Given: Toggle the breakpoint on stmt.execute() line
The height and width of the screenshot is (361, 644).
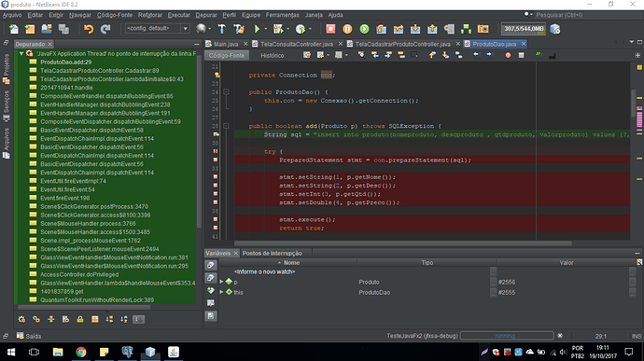Looking at the screenshot, I should click(x=216, y=219).
